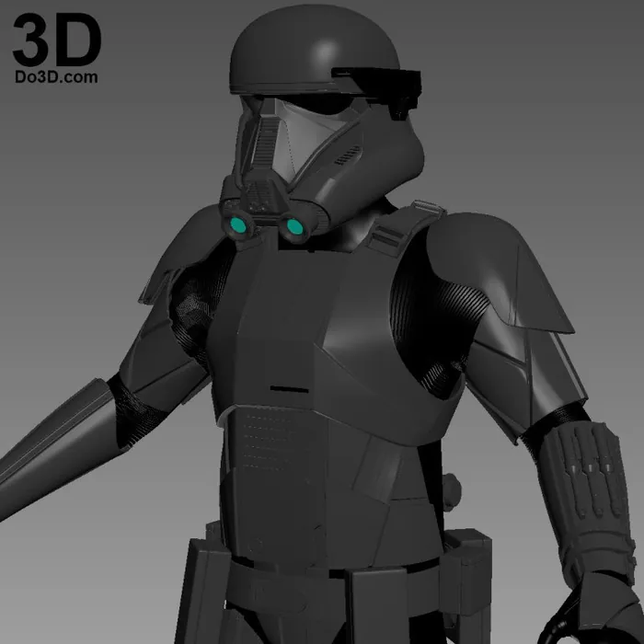The height and width of the screenshot is (644, 644).
Task: Click the right teal respirator lens
Action: click(294, 226)
